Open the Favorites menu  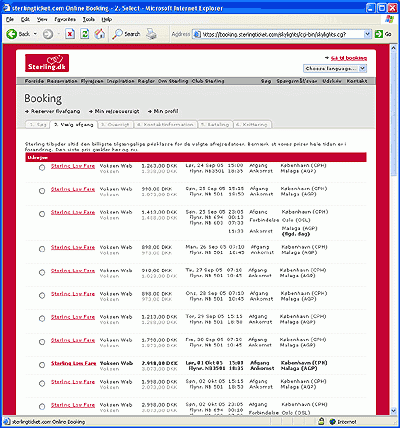click(65, 19)
